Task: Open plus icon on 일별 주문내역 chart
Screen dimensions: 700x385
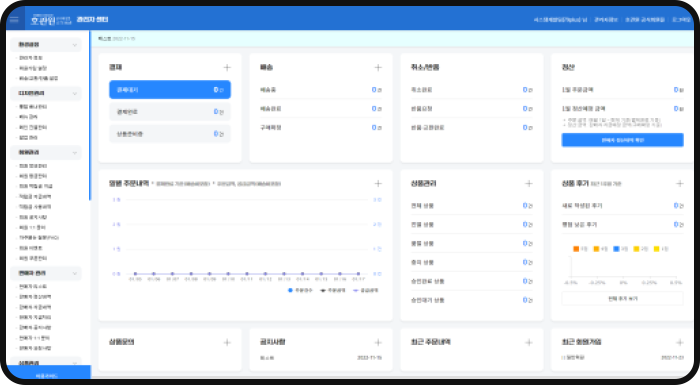Action: click(x=378, y=184)
